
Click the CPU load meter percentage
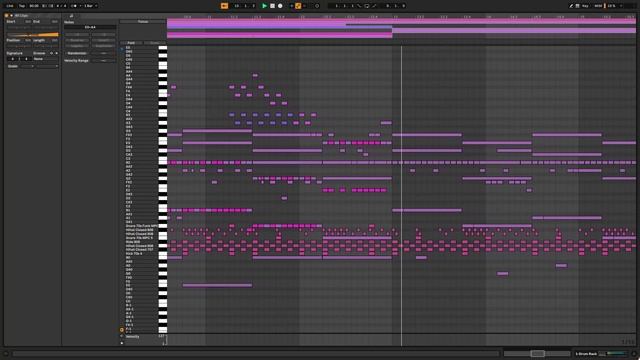612,6
